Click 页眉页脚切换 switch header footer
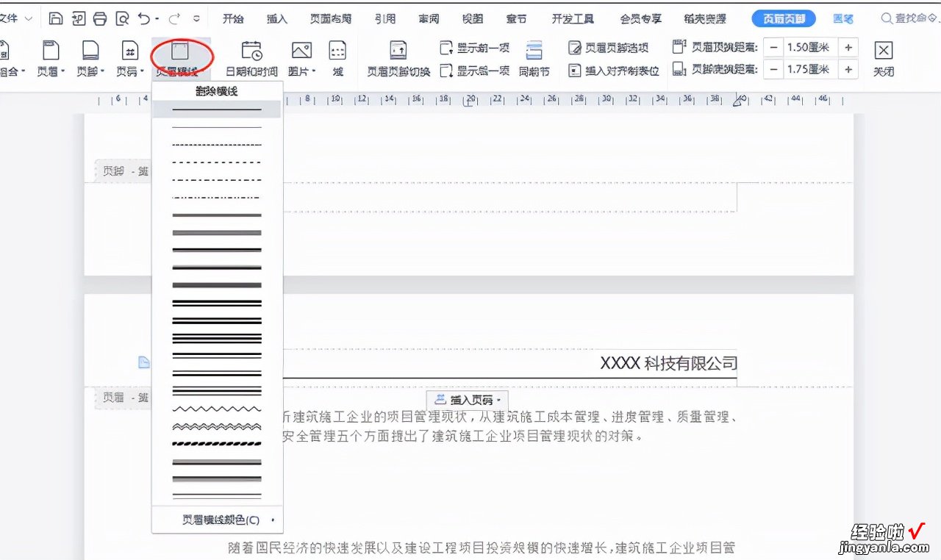The width and height of the screenshot is (941, 560). [x=398, y=58]
